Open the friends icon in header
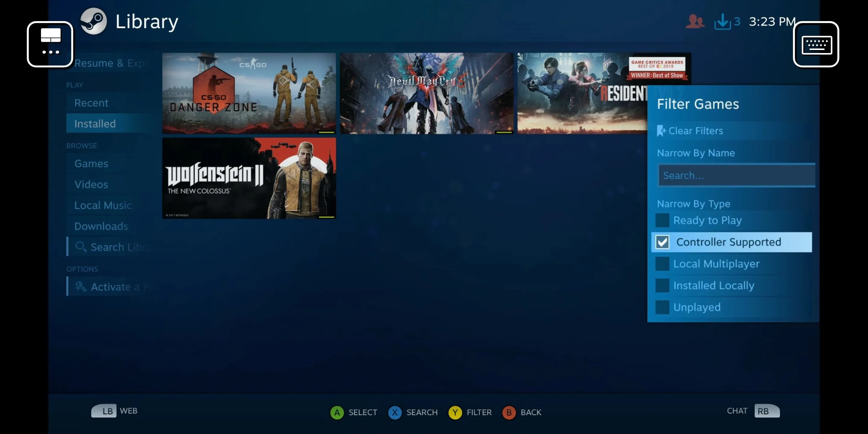Viewport: 868px width, 434px height. tap(694, 22)
